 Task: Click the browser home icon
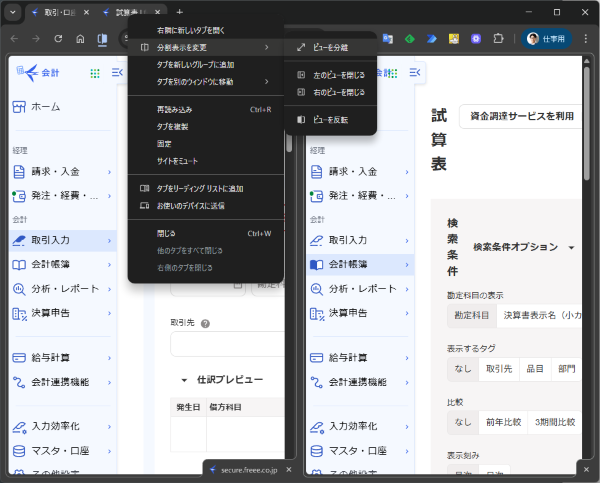(80, 38)
